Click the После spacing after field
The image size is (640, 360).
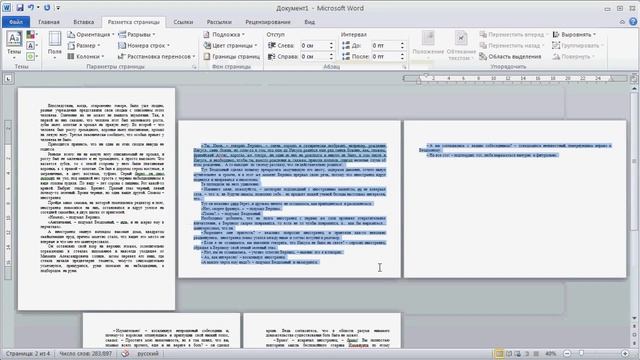385,56
